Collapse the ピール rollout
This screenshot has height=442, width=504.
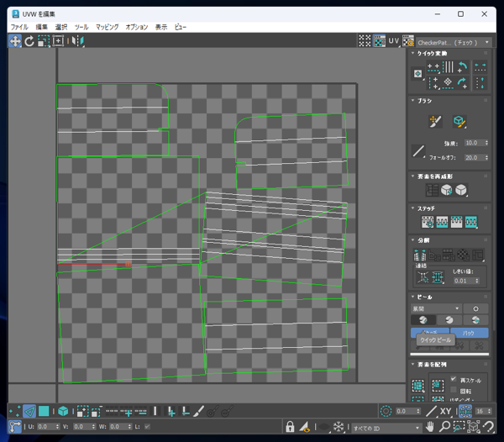click(413, 297)
